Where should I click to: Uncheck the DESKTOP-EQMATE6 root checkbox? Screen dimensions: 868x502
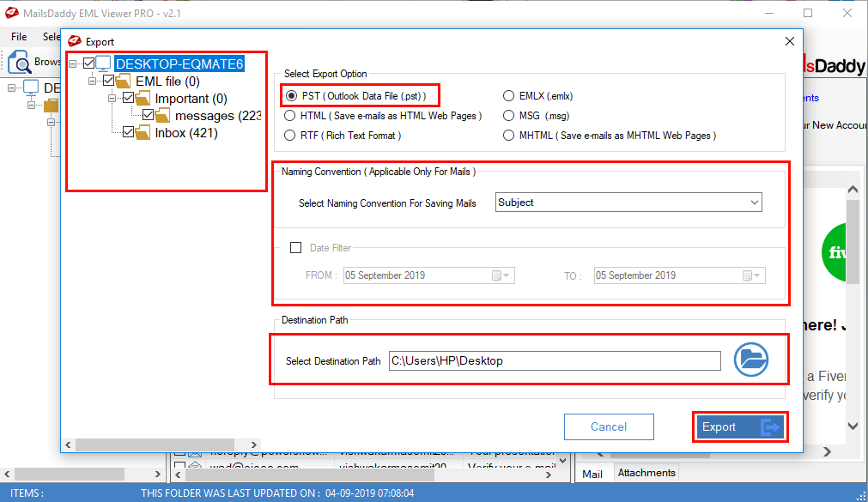click(x=88, y=64)
